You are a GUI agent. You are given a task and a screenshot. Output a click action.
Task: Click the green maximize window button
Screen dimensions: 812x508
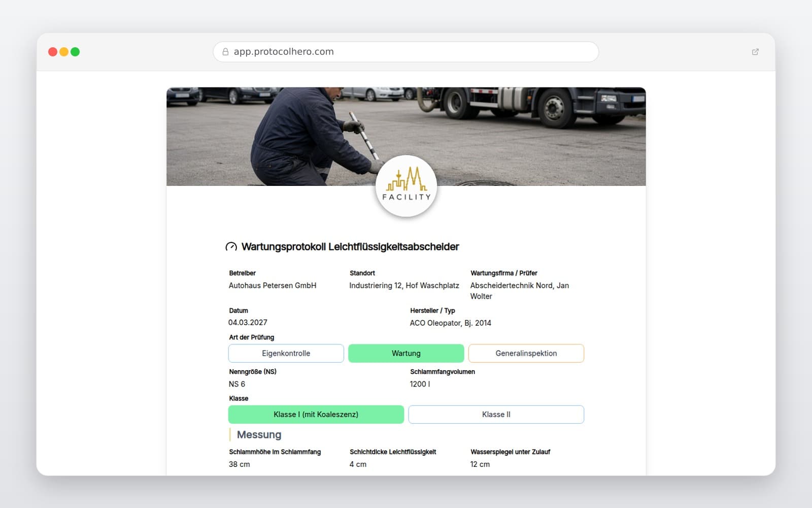pyautogui.click(x=75, y=52)
